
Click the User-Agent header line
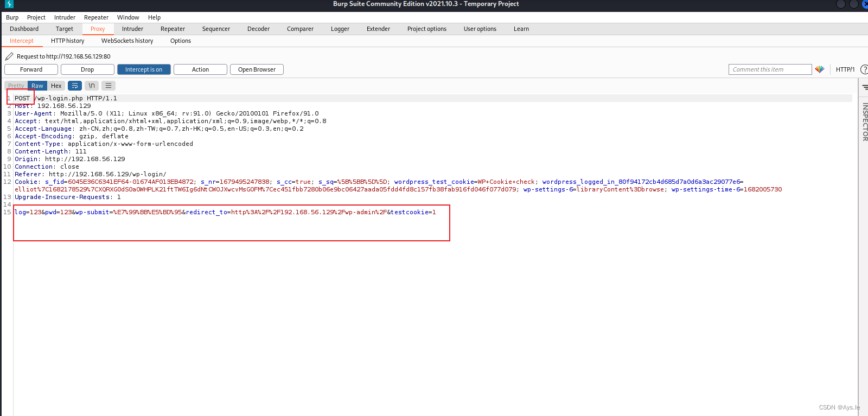[167, 113]
